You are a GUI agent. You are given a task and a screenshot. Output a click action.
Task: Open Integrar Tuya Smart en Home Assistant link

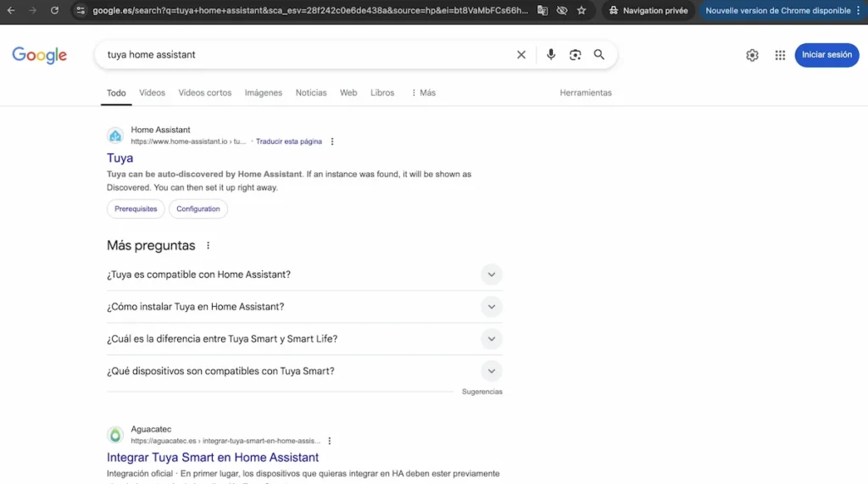pyautogui.click(x=213, y=458)
